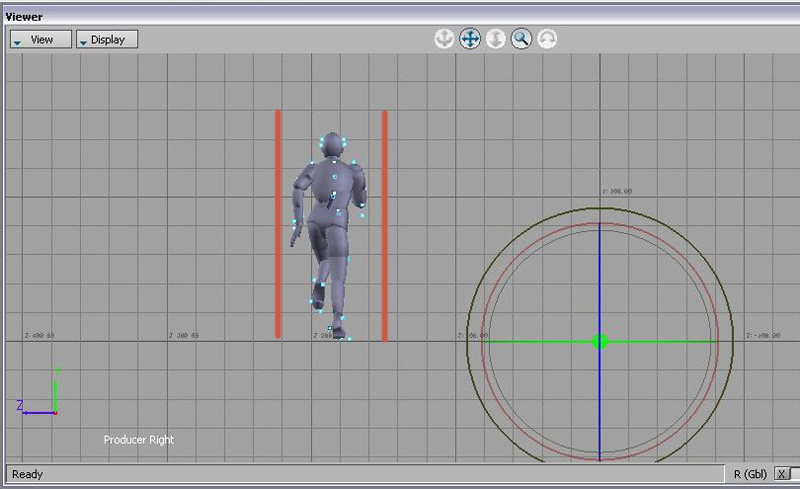
Task: Expand the Display dropdown menu
Action: click(107, 40)
